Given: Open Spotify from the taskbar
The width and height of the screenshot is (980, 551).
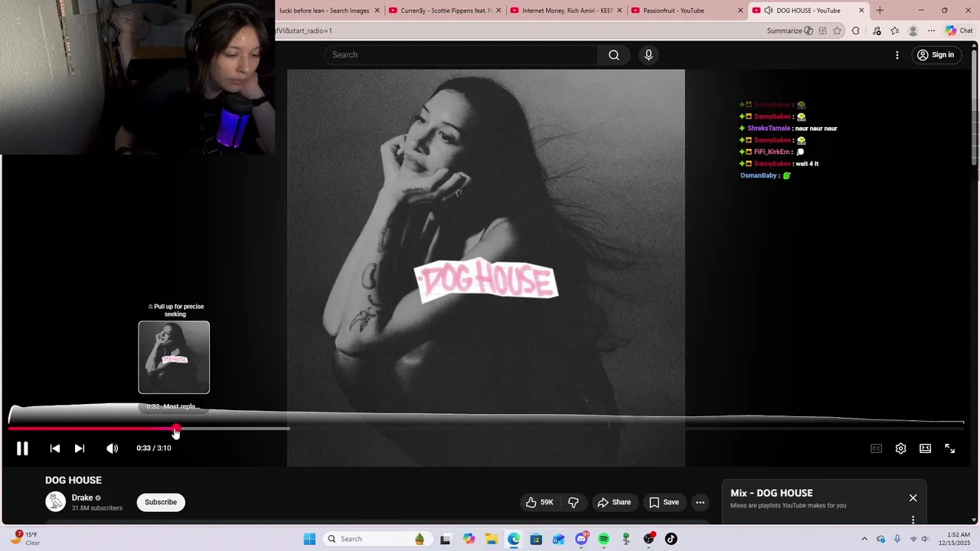Looking at the screenshot, I should point(603,539).
